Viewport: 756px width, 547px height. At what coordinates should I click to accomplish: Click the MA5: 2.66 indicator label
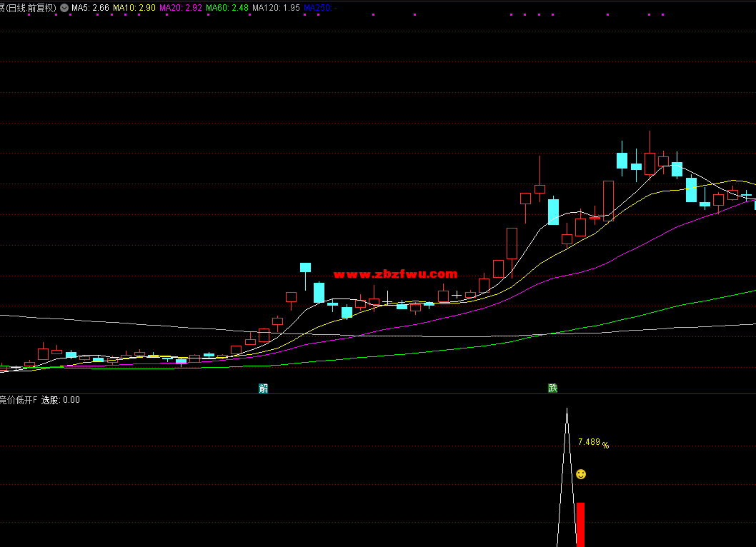tap(90, 8)
